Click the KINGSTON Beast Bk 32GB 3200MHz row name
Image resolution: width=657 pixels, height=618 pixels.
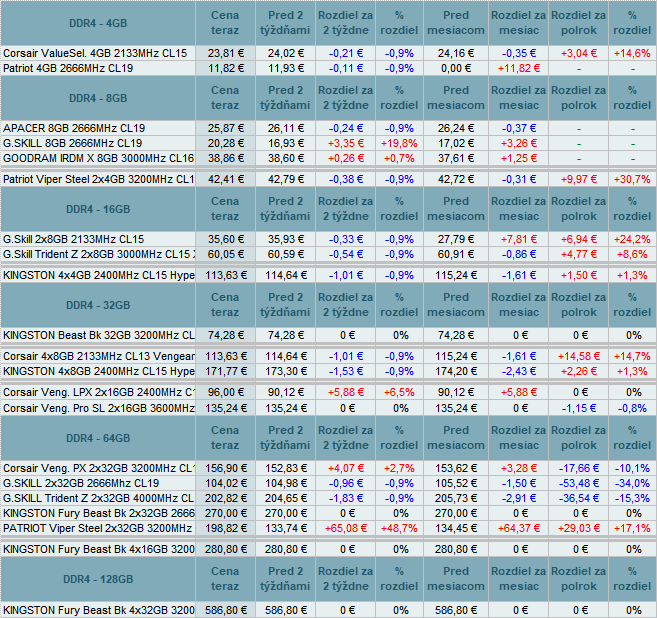(98, 335)
